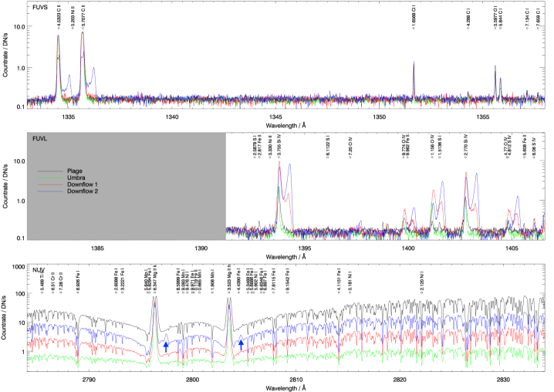
Task: Click the 1345 wavelength tick label
Action: [275, 117]
